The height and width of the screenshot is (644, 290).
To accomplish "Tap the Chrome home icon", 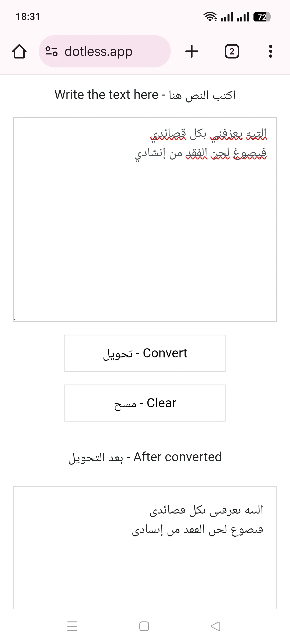I will (x=19, y=51).
